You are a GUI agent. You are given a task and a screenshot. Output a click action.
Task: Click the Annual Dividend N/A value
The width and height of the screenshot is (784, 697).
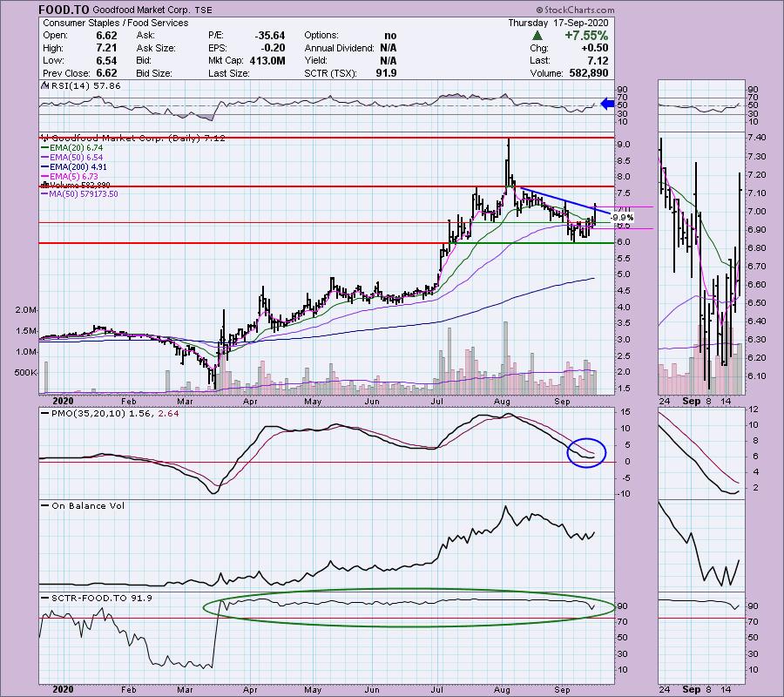pyautogui.click(x=389, y=48)
